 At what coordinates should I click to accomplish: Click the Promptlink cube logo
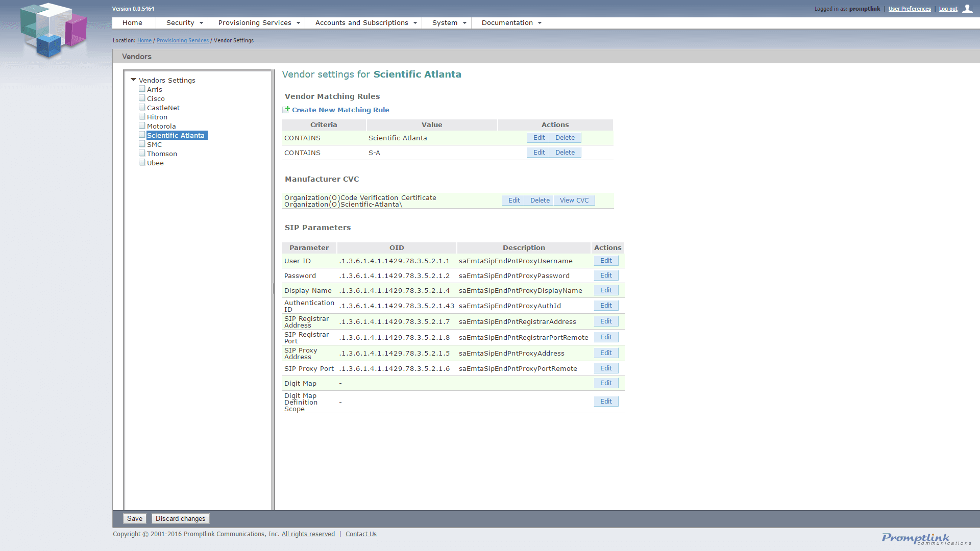[53, 31]
